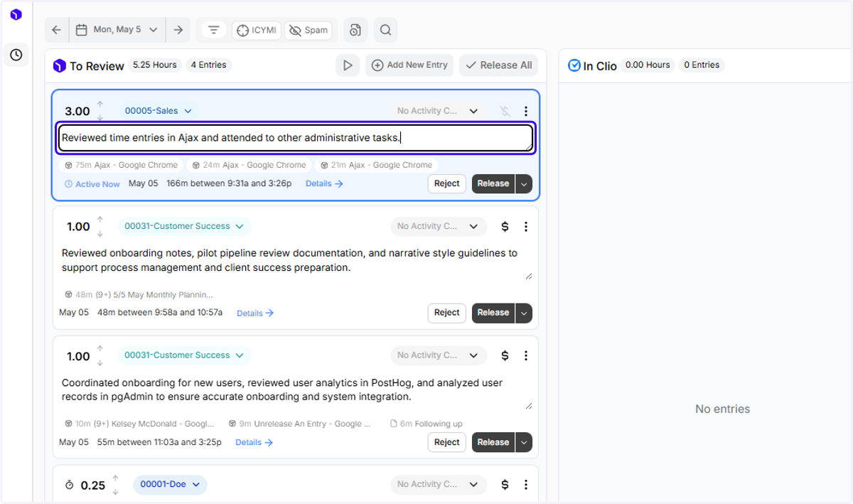Click Add New Entry
The image size is (853, 504).
point(409,65)
